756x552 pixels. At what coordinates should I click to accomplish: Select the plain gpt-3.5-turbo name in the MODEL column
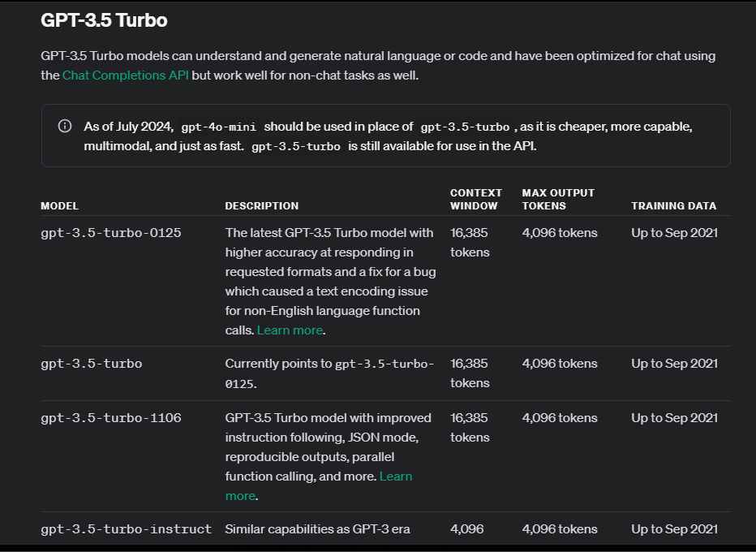tap(92, 364)
